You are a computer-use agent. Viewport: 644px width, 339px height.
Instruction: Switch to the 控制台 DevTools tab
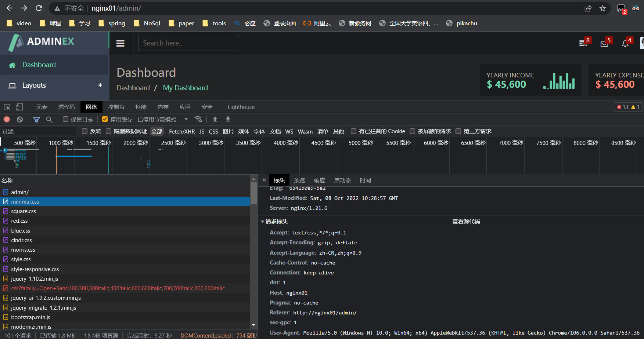click(116, 107)
